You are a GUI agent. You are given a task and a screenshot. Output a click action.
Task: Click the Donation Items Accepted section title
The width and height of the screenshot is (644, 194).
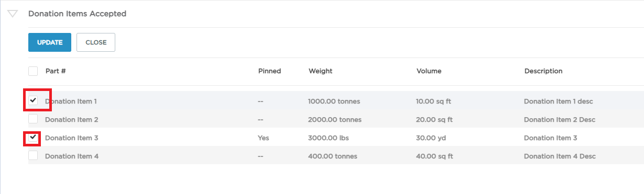(x=77, y=14)
